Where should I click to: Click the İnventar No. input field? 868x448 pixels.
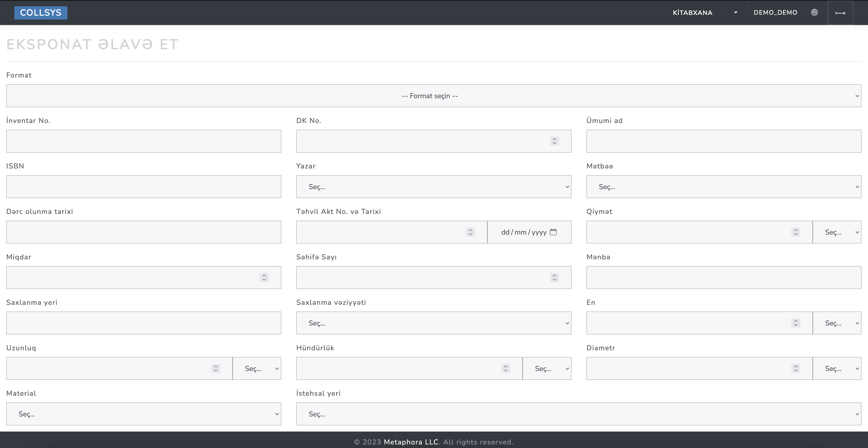click(144, 141)
